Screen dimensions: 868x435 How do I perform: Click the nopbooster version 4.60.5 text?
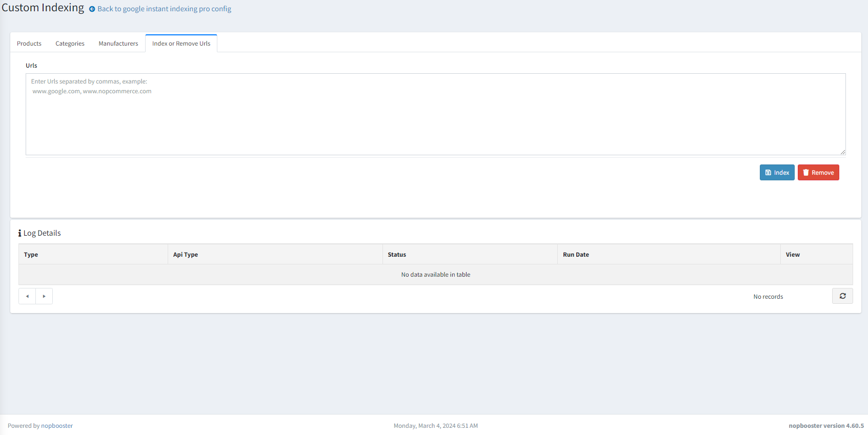826,426
